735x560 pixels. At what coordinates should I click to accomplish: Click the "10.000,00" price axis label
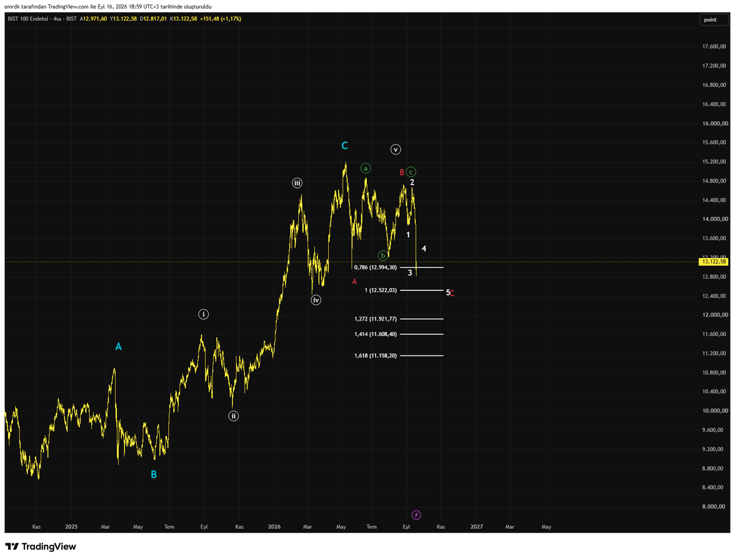click(715, 411)
